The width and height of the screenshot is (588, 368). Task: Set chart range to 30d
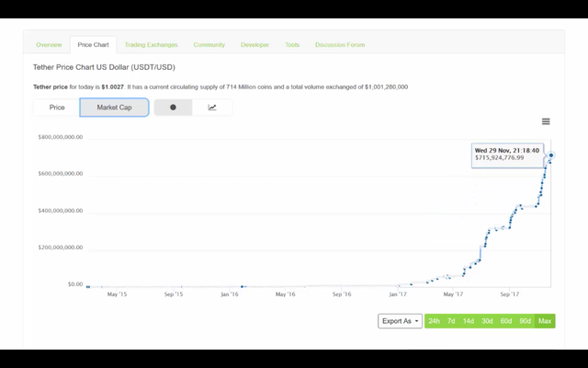(x=487, y=321)
